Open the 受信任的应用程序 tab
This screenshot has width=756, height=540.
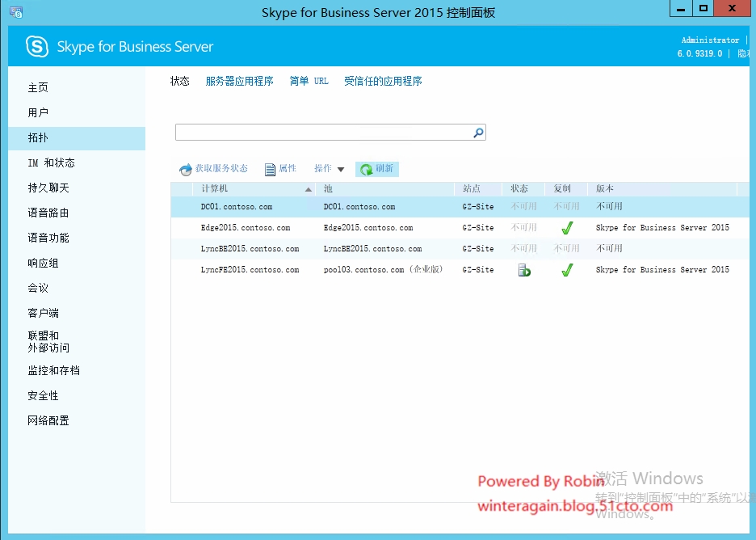(384, 81)
